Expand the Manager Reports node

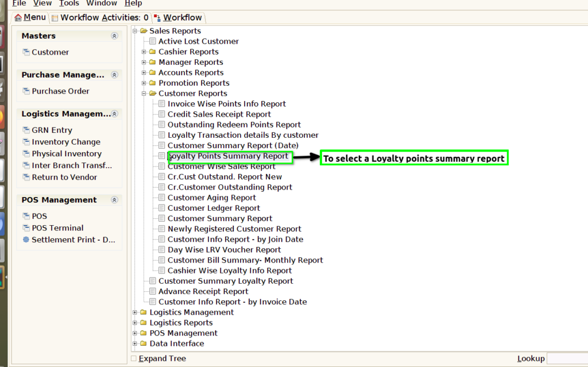(x=144, y=62)
